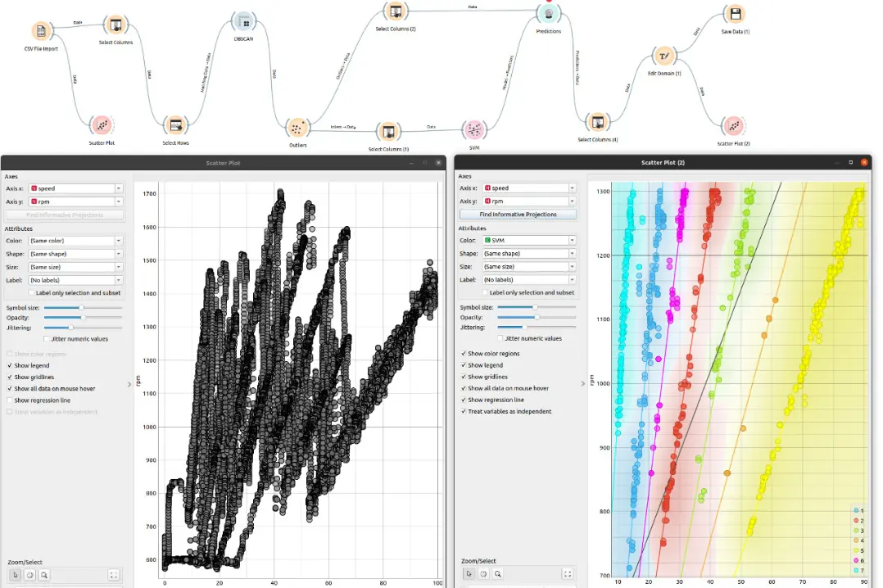This screenshot has height=588, width=883.
Task: Toggle 'Label only selection and subset' in Scatter Plot
Action: pos(31,293)
